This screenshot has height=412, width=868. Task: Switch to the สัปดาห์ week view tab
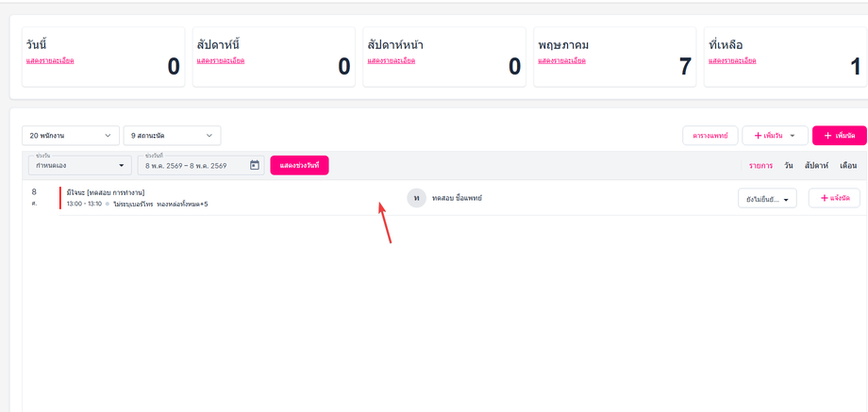click(816, 165)
